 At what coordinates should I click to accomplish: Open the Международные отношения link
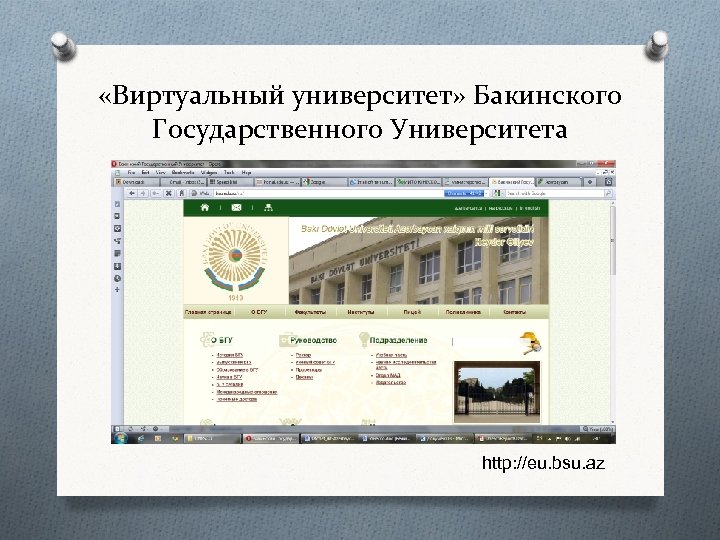coord(247,392)
